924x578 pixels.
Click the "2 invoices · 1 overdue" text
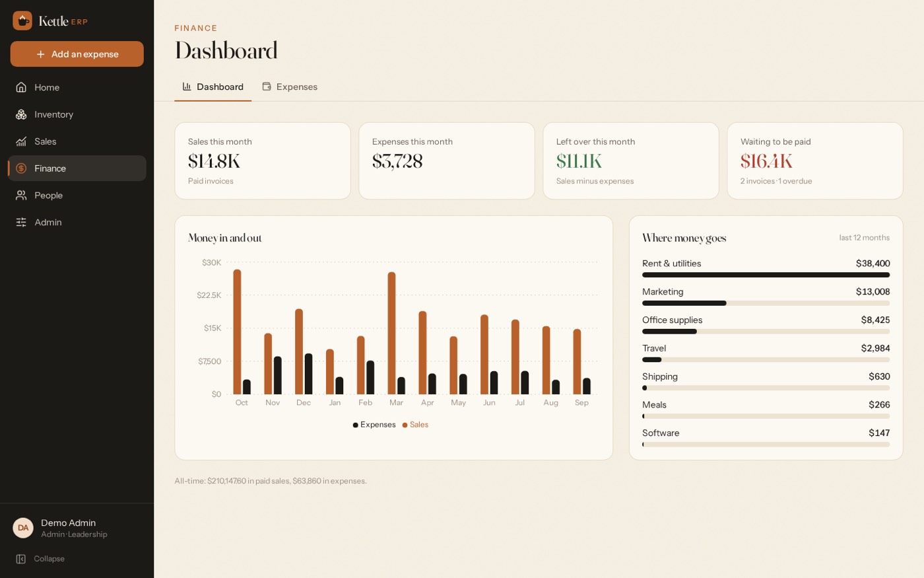776,181
